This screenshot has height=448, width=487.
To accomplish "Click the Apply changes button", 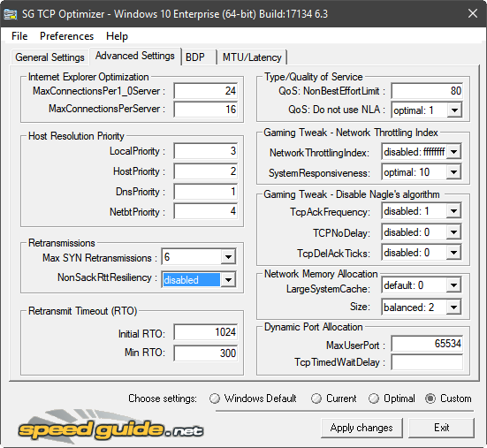I will (361, 428).
